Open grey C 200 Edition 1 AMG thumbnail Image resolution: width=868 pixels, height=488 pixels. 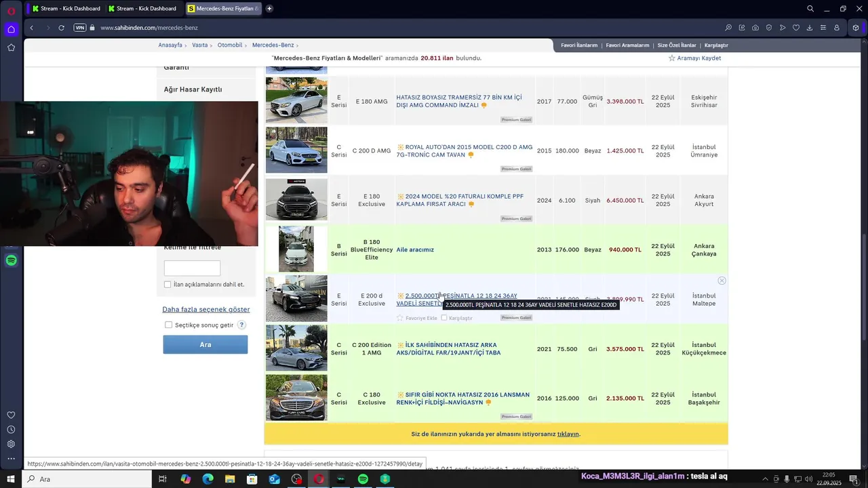(296, 348)
